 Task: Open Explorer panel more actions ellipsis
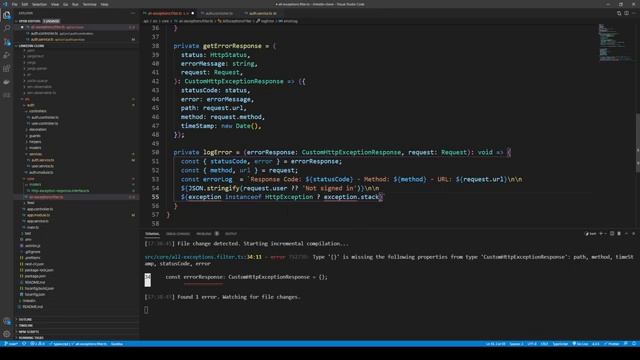(133, 13)
